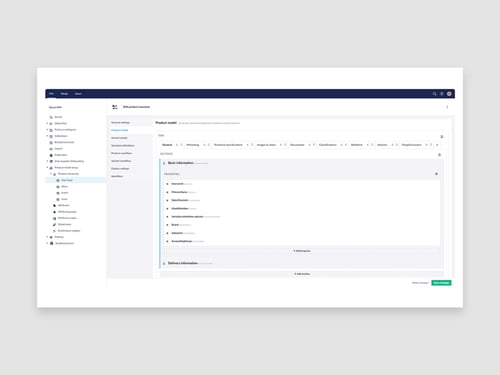Click the icon at the right of the Tabs row
The image size is (500, 375).
coord(442,137)
